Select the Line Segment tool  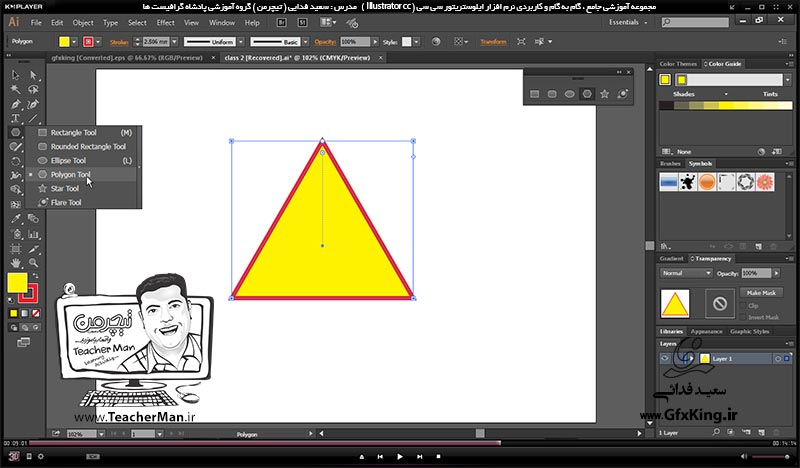tap(33, 118)
